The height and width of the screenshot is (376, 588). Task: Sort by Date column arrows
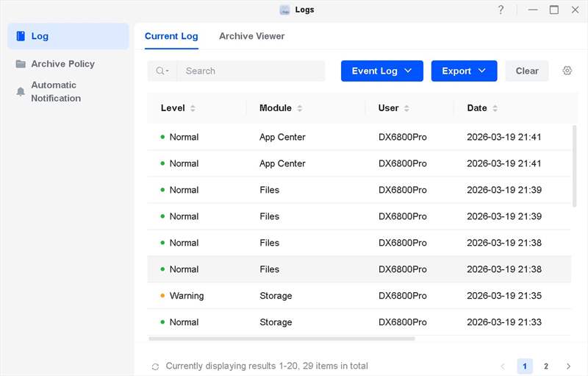495,108
